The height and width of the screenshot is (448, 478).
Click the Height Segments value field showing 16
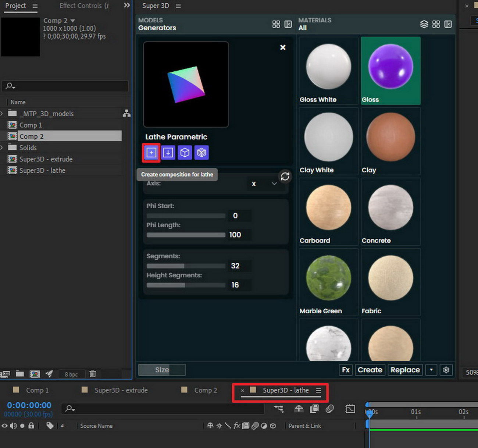point(240,285)
